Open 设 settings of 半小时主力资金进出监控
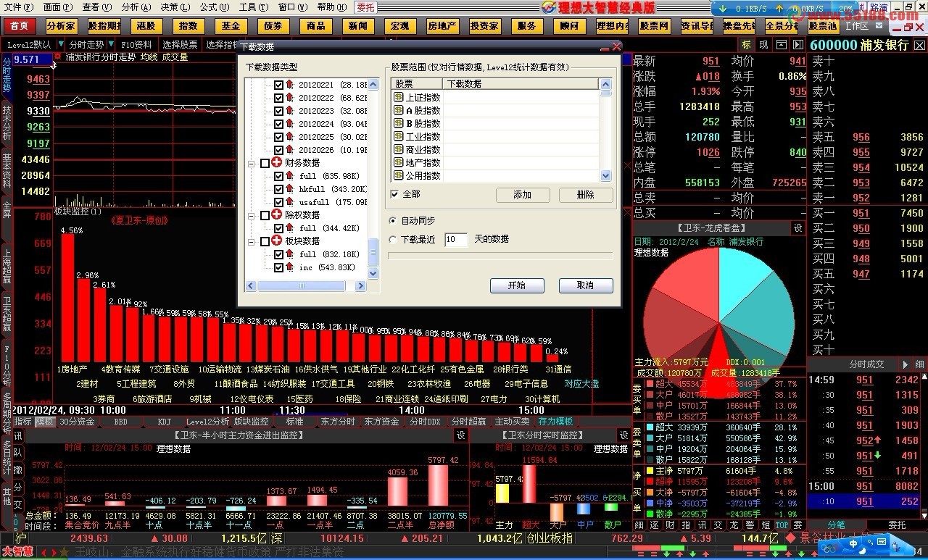928x560 pixels. tap(460, 435)
